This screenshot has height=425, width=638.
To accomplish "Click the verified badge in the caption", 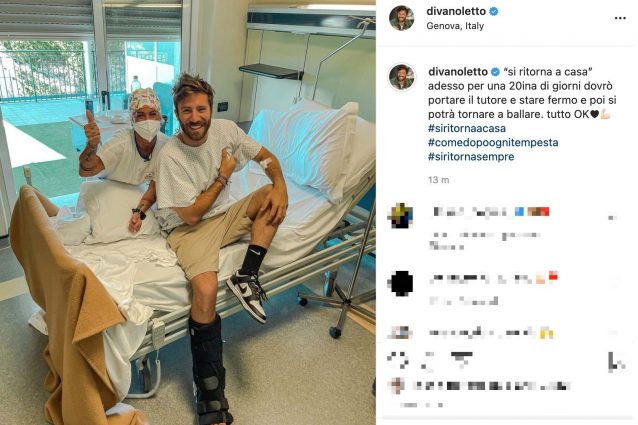I will point(495,72).
